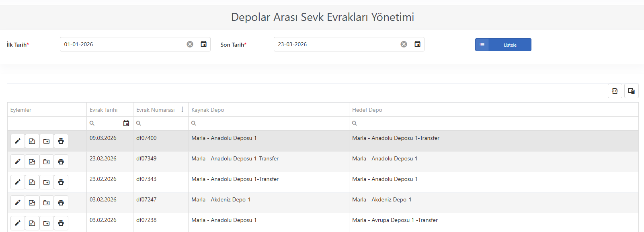The width and height of the screenshot is (644, 232).
Task: Click add-document icon for row df07247
Action: tap(32, 203)
